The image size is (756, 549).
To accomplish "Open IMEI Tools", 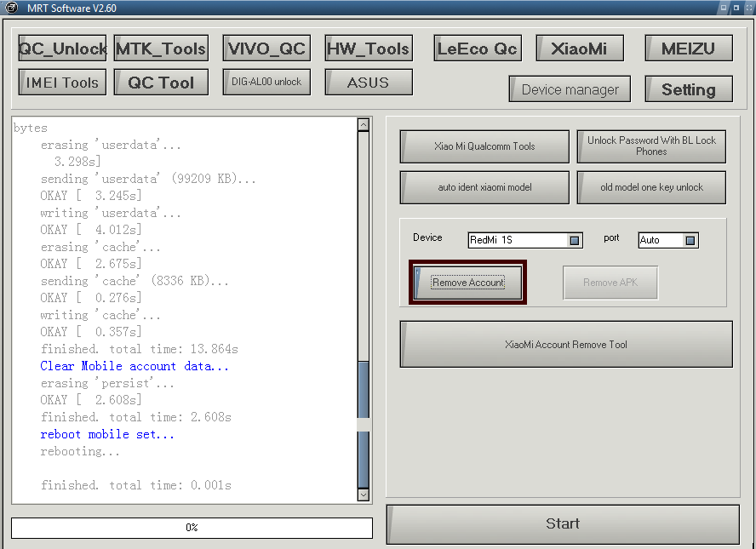I will (x=62, y=83).
